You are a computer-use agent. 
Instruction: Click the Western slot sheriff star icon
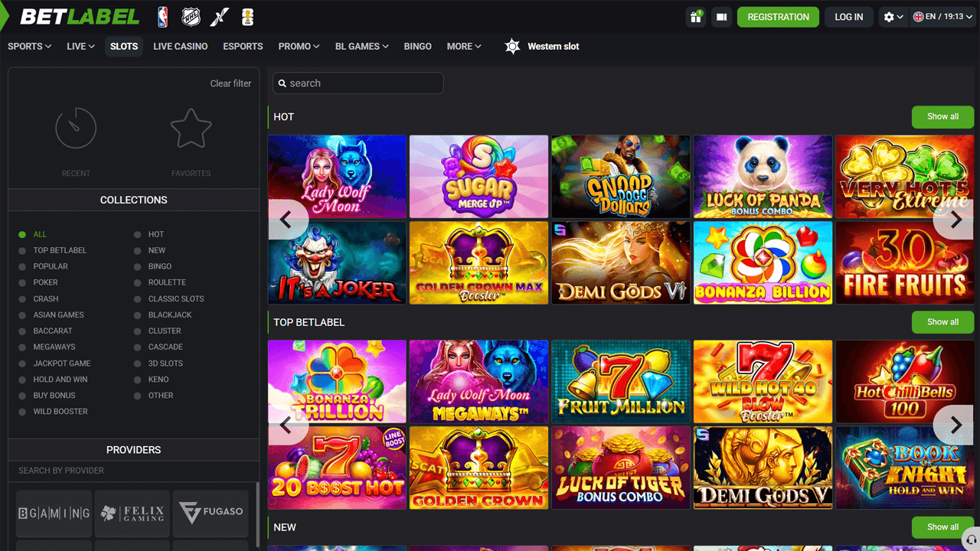[x=512, y=47]
